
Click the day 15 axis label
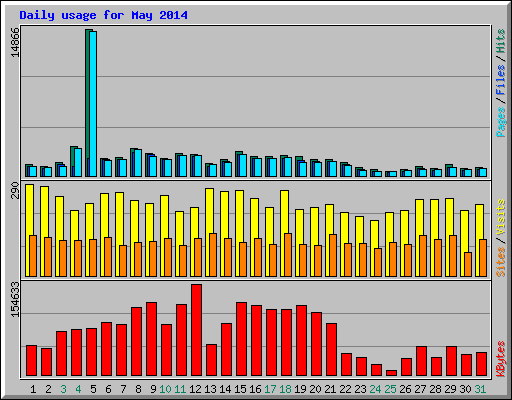(240, 389)
